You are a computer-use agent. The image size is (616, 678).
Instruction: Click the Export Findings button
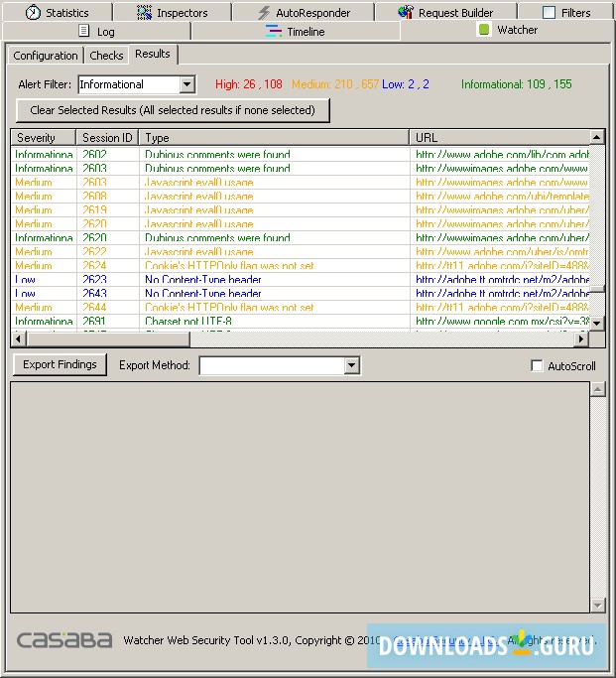(60, 364)
